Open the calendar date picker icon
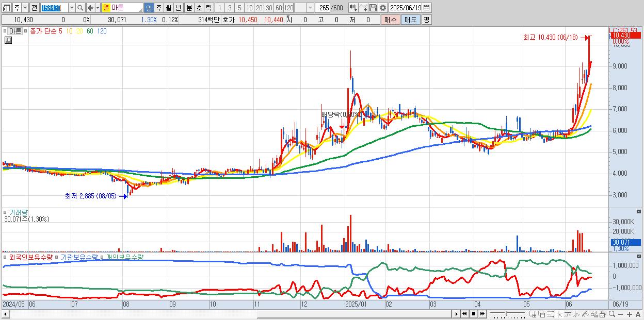 tap(427, 8)
